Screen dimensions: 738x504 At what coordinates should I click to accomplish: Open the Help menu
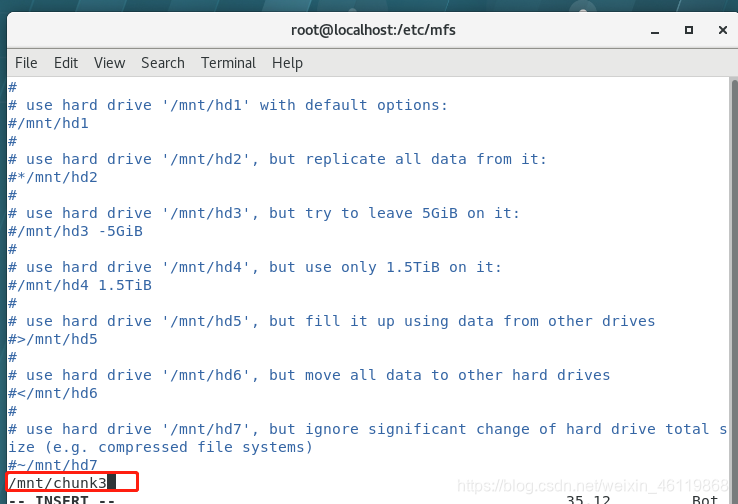tap(287, 63)
